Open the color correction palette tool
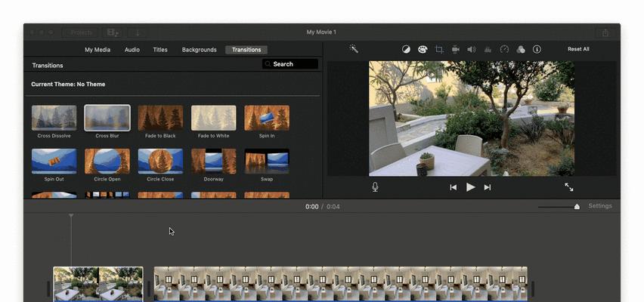Viewport: 644px width, 302px height. pyautogui.click(x=423, y=49)
